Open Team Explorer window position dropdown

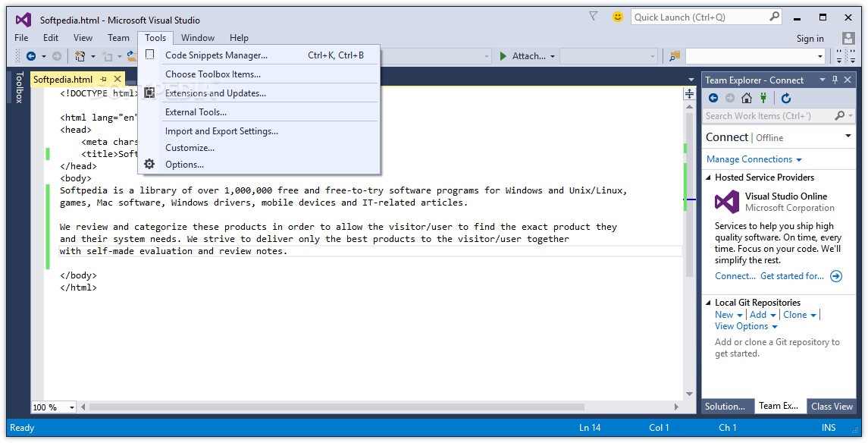822,80
